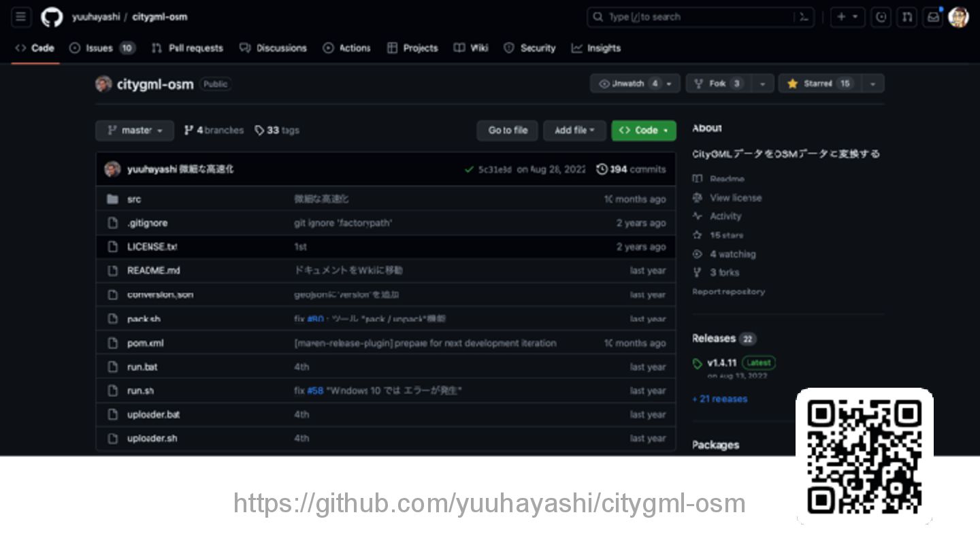This screenshot has width=980, height=551.
Task: View the 33 tags link
Action: 277,131
